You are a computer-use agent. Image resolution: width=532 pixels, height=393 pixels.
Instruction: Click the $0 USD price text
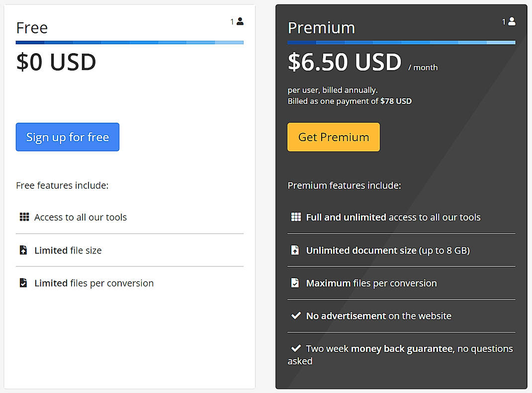point(56,62)
